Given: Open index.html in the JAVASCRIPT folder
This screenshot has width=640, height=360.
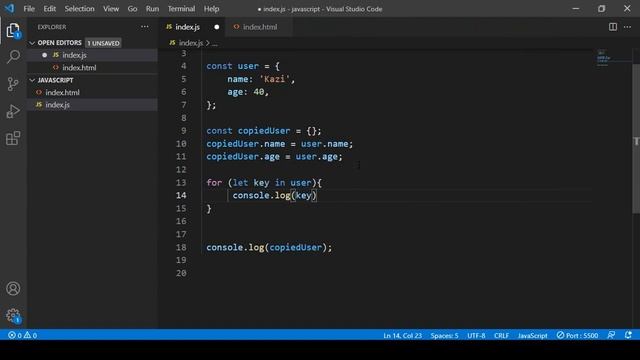Looking at the screenshot, I should (92, 93).
